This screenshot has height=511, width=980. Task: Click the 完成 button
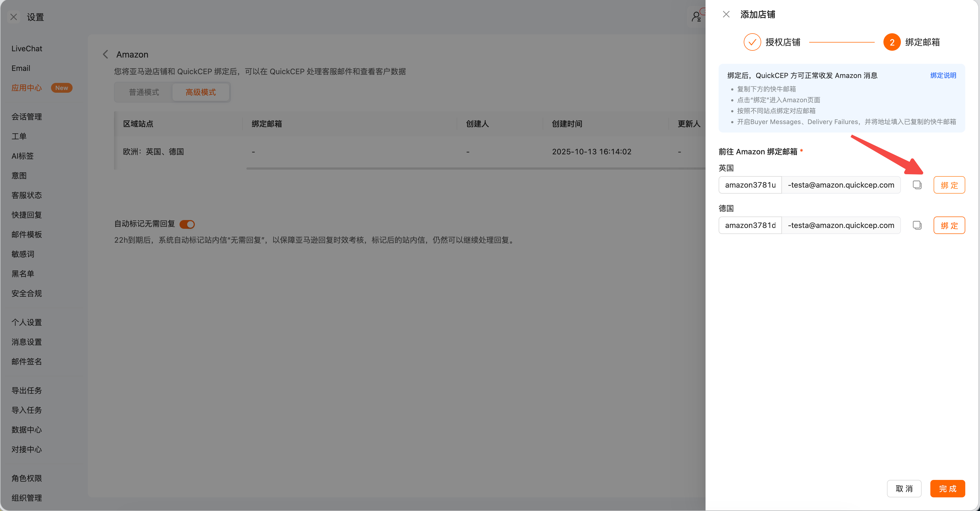point(947,489)
